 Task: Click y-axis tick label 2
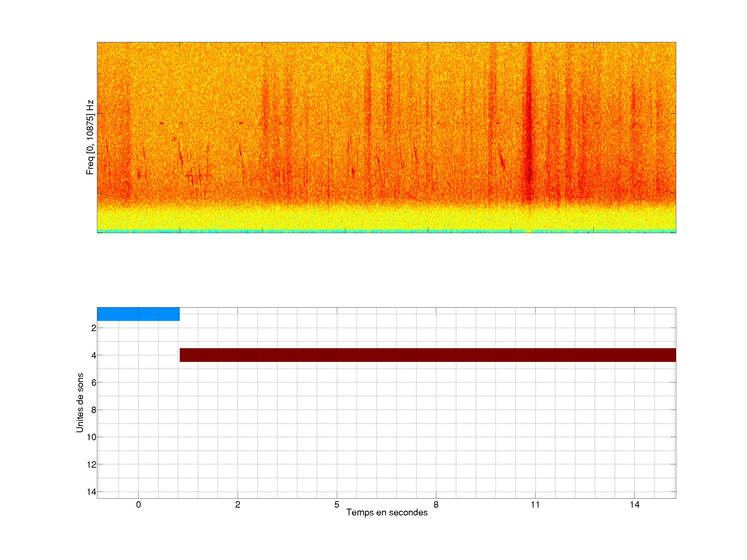point(94,328)
